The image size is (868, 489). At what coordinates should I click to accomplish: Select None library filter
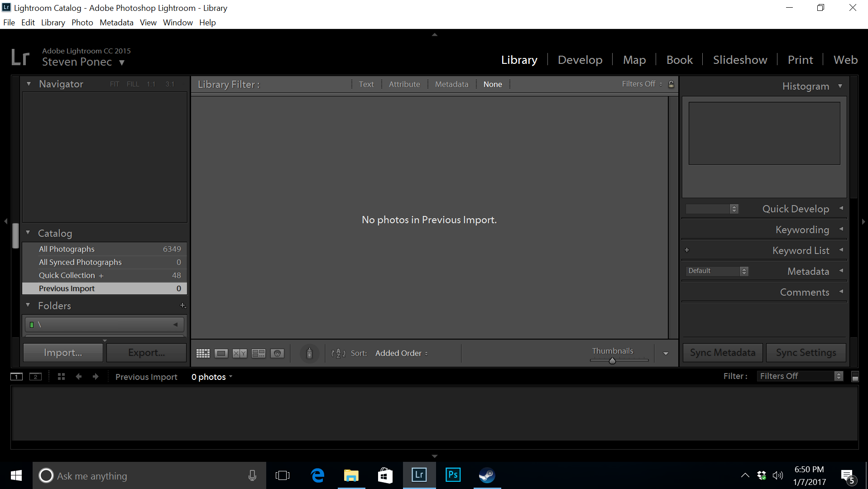point(493,84)
